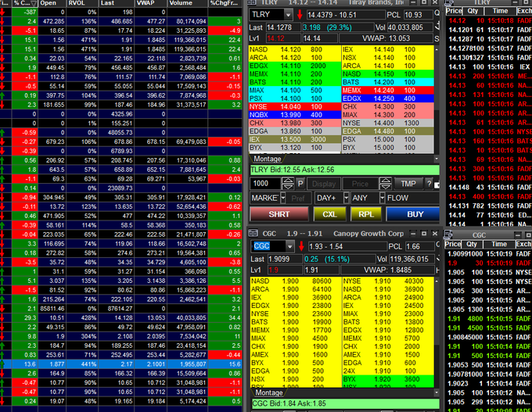Open the DAY+ time-in-force dropdown
The image size is (532, 412).
point(344,199)
